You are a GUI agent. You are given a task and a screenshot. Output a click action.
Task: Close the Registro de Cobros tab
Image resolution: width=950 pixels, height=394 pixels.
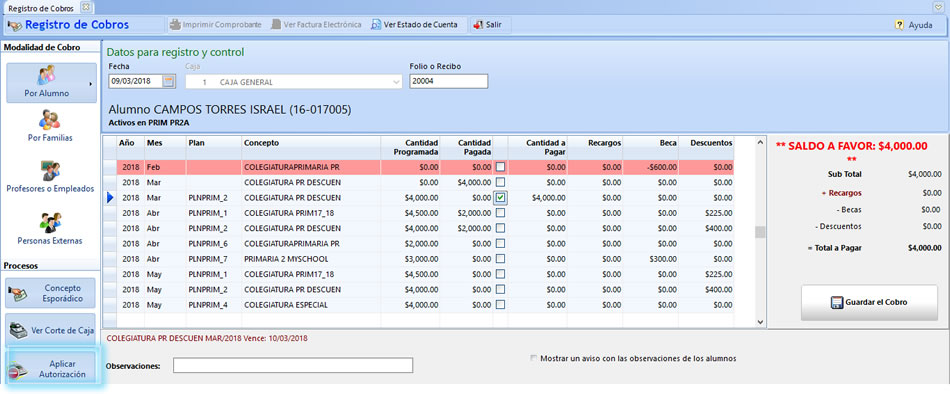(85, 7)
